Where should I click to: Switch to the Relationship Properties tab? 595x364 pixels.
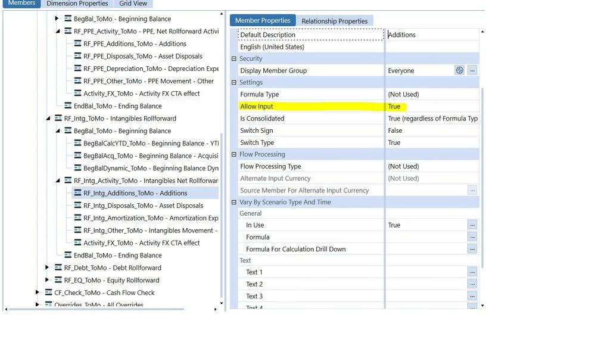334,21
